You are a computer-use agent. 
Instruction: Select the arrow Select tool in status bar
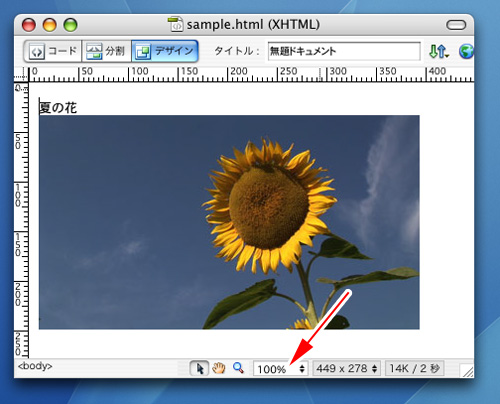[199, 368]
